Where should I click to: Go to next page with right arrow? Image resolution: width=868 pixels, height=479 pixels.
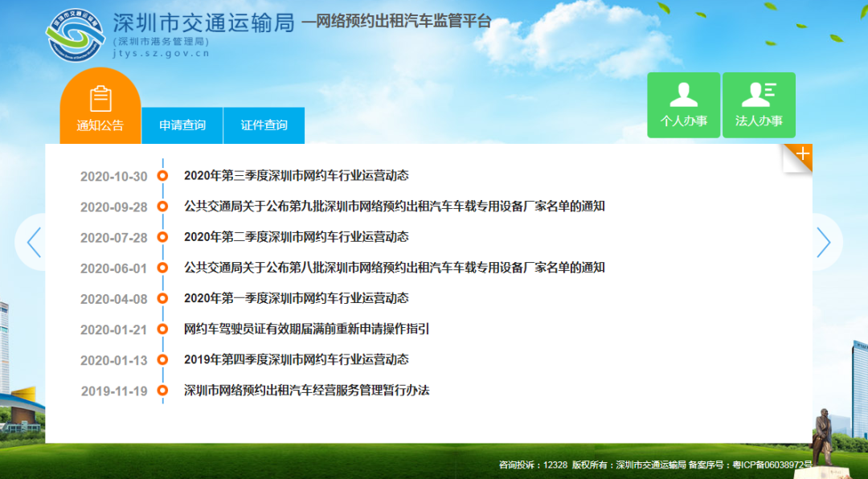(x=824, y=243)
